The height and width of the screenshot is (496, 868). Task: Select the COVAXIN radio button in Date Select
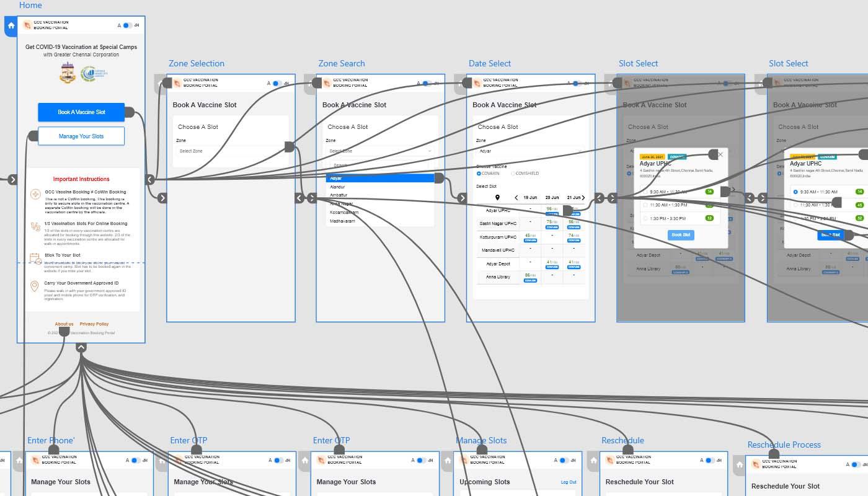click(479, 174)
